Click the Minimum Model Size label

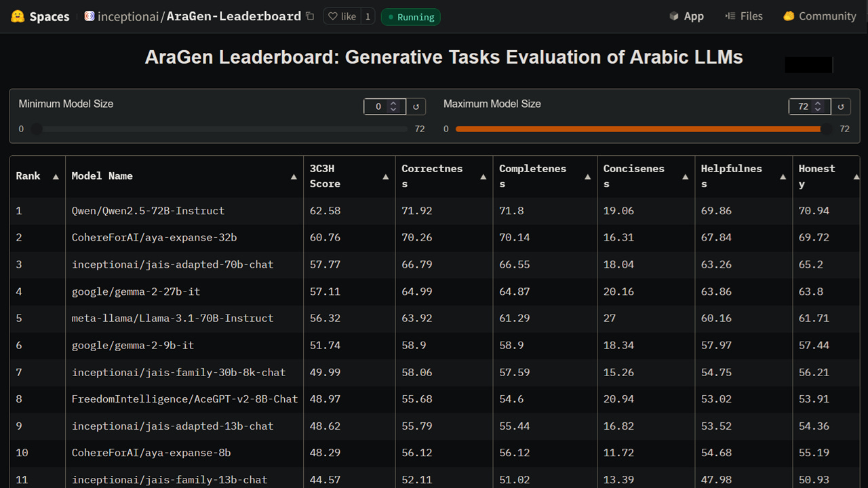pyautogui.click(x=66, y=104)
